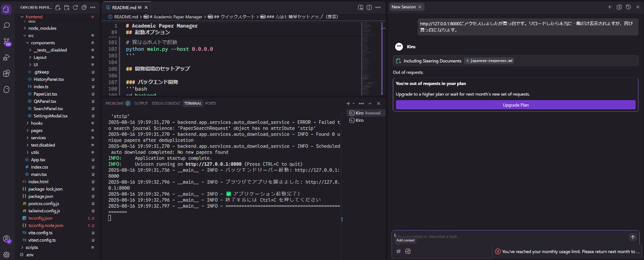Open terminal panel more actions

click(362, 103)
